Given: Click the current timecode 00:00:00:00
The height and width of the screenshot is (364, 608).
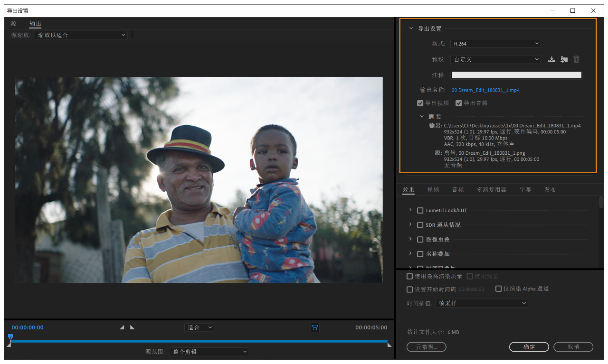Looking at the screenshot, I should tap(28, 327).
